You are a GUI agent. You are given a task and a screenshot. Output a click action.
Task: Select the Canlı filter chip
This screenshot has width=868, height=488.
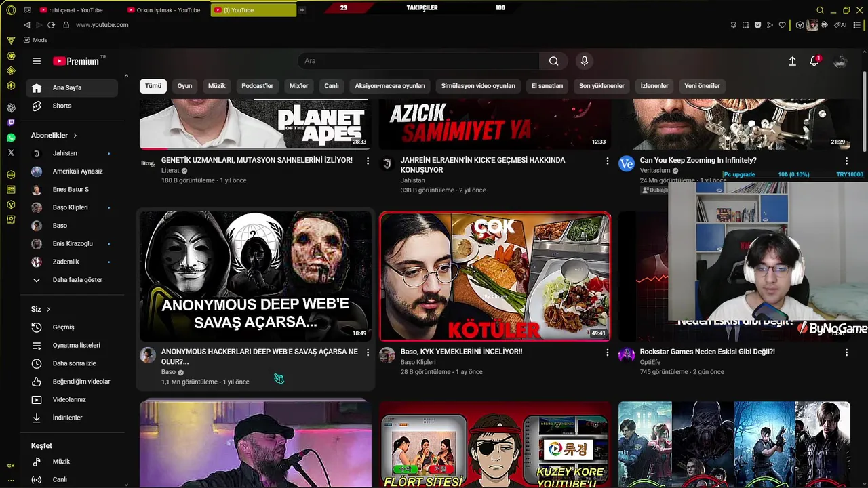coord(331,86)
